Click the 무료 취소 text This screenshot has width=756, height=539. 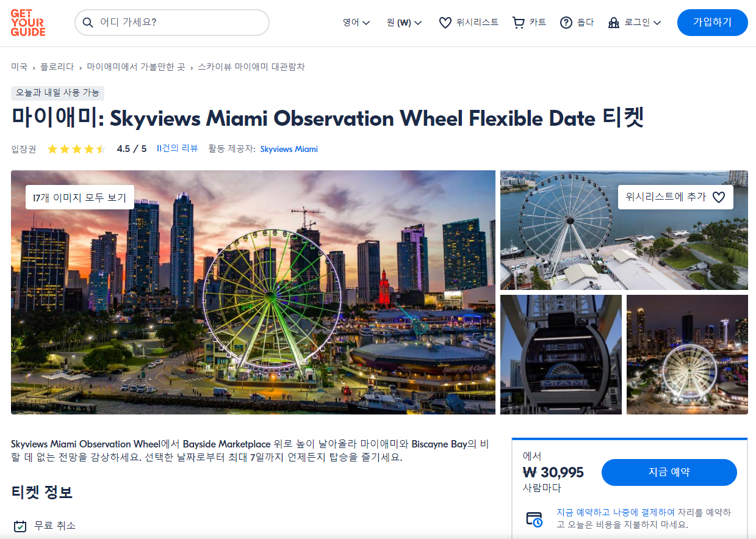(x=55, y=526)
